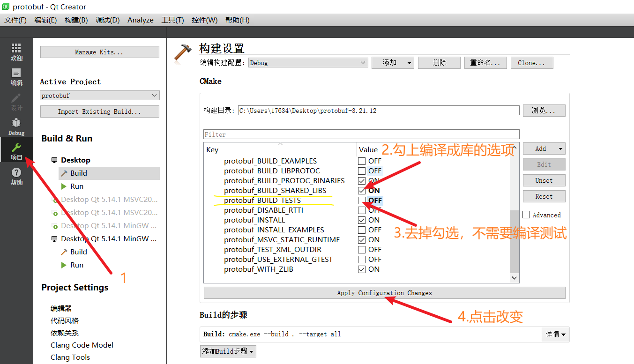The width and height of the screenshot is (634, 364).
Task: Open the 工具(T) menu
Action: pyautogui.click(x=172, y=20)
